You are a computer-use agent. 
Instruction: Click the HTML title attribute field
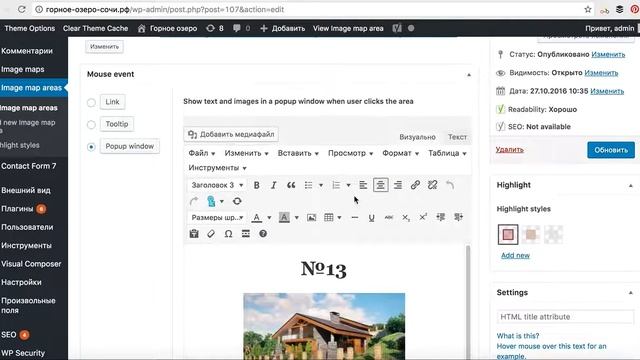(x=565, y=317)
